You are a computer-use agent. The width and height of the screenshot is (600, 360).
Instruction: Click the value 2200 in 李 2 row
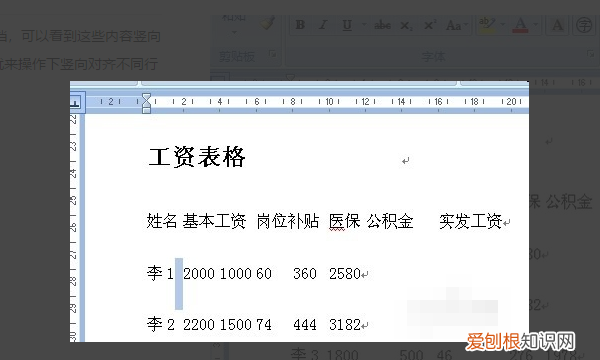click(199, 325)
